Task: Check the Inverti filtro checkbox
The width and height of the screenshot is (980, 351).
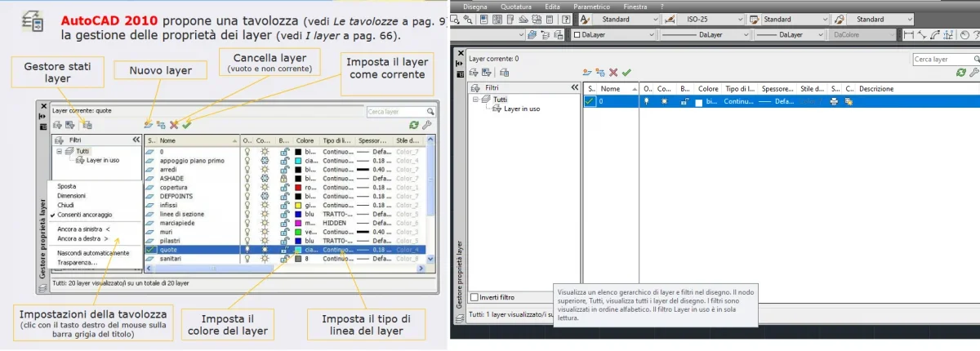Action: pos(475,297)
